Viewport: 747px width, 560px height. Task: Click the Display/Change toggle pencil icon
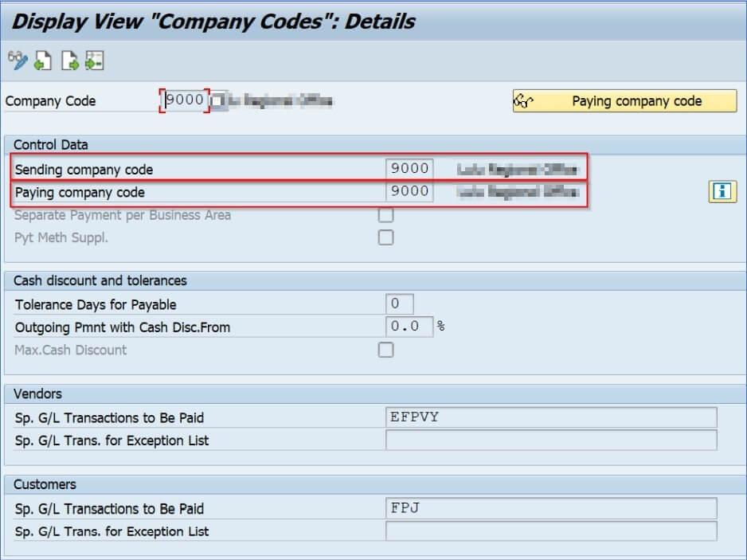[x=18, y=61]
